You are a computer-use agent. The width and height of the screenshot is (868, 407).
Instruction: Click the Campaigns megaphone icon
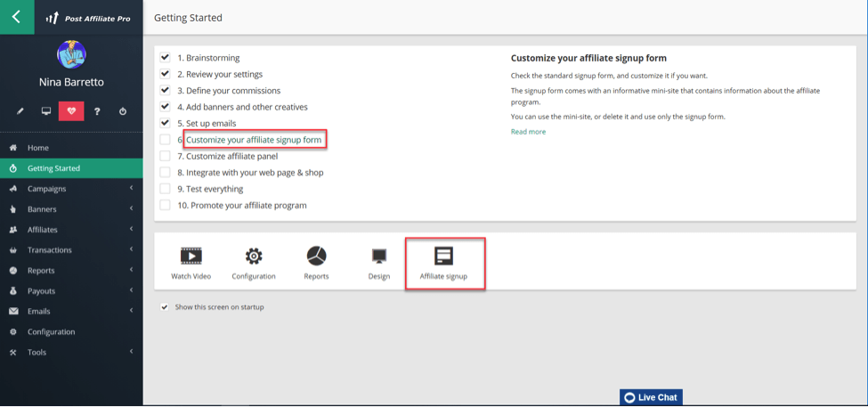(14, 189)
